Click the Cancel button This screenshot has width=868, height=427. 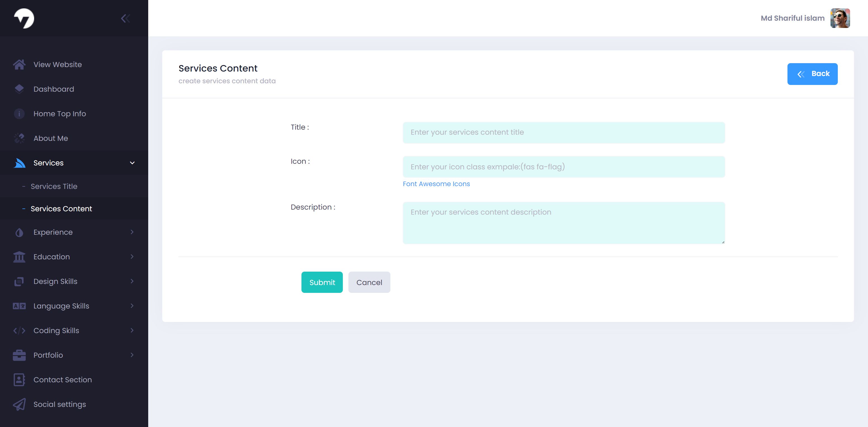[369, 282]
